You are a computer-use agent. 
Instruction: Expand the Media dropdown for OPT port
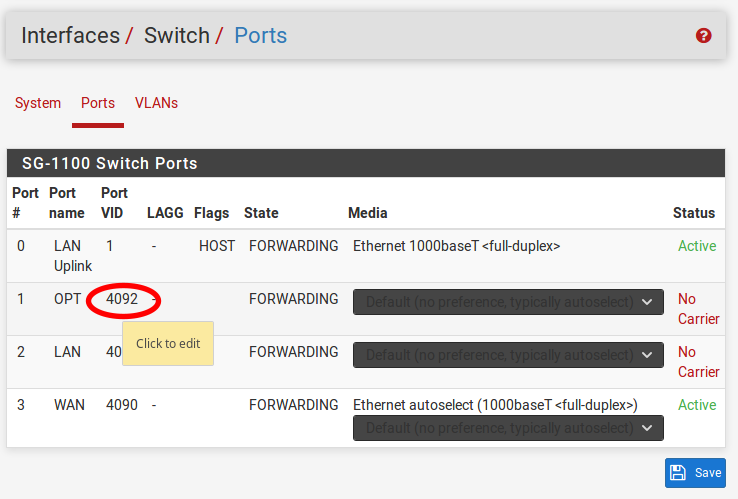pos(508,302)
